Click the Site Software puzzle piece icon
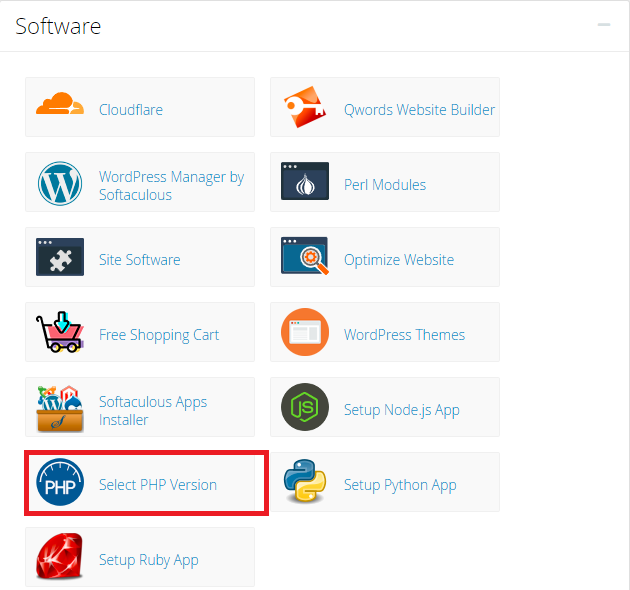This screenshot has height=590, width=630. point(60,259)
